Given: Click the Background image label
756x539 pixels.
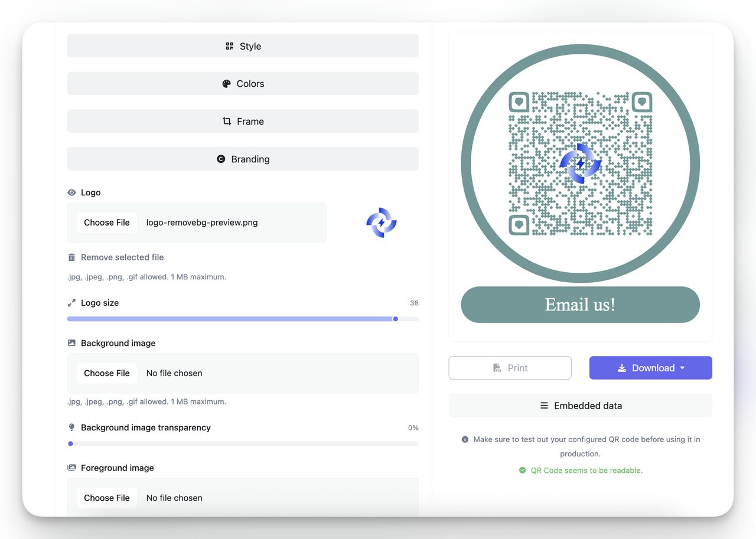Looking at the screenshot, I should [118, 343].
